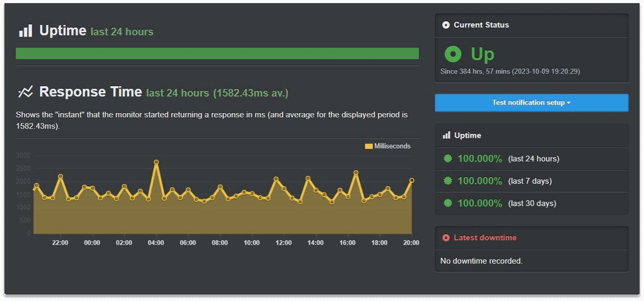Click the Current Status circle icon
Screen dimensions: 644x301
[446, 25]
